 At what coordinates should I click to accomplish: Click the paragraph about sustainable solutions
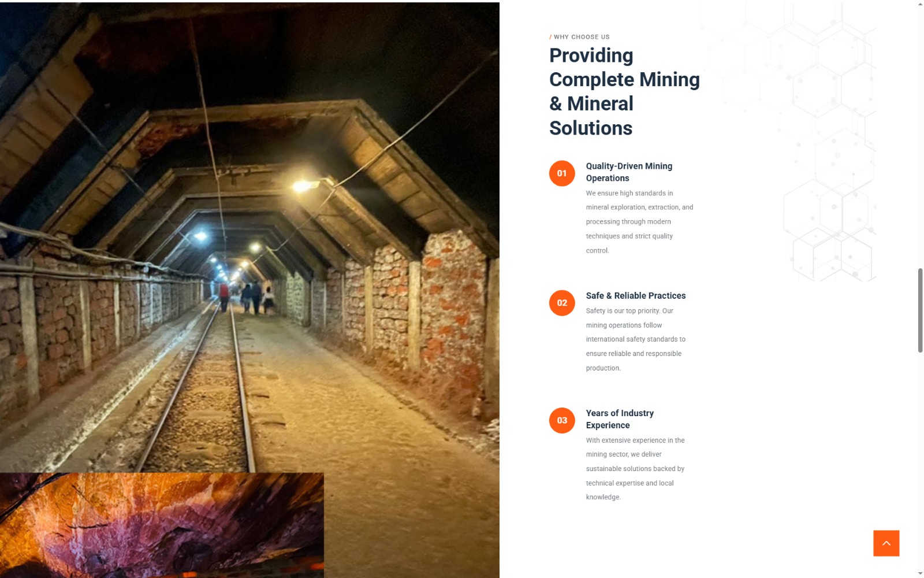click(635, 469)
